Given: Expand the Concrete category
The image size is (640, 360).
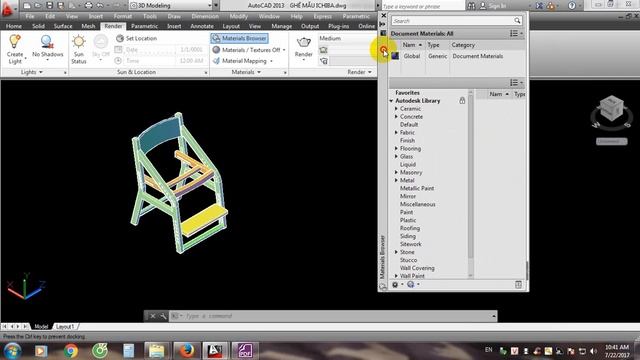Looking at the screenshot, I should click(396, 117).
